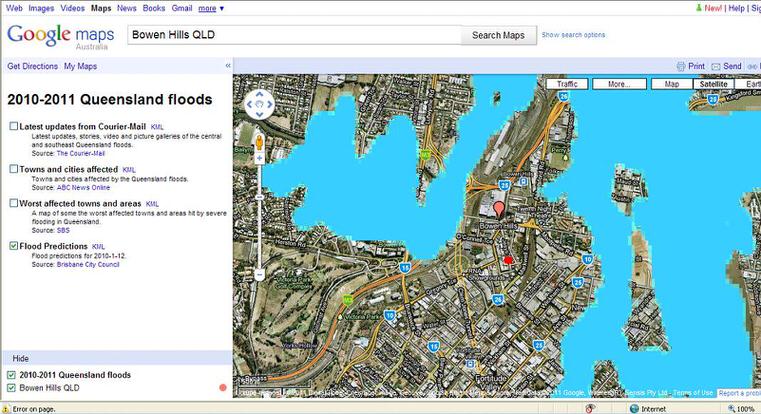Open ABC News Online source link
Viewport: 761px width, 414px height.
[x=83, y=187]
